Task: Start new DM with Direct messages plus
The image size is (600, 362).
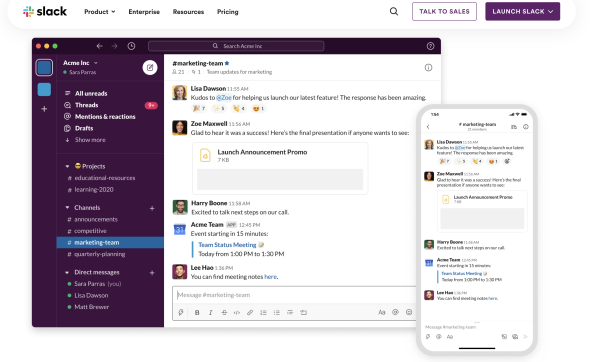Action: click(152, 273)
